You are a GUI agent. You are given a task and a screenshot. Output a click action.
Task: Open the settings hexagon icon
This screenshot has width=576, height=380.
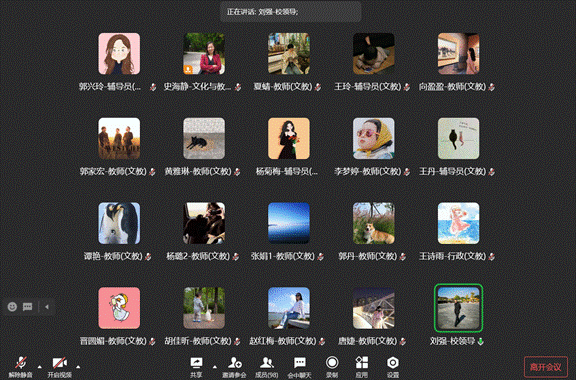[x=393, y=363]
